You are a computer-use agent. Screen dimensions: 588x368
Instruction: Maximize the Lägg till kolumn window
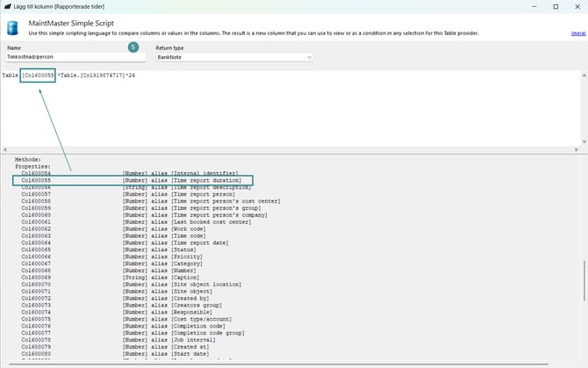coord(555,6)
